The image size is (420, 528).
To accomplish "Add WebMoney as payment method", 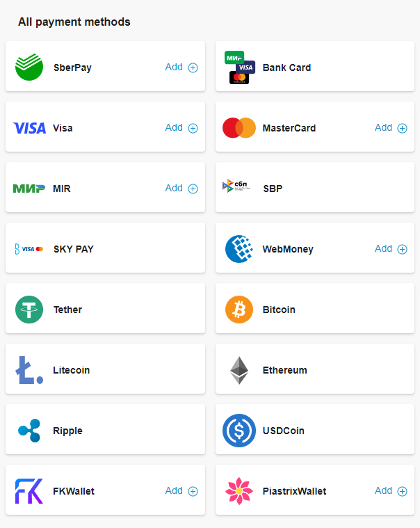I will [x=391, y=249].
